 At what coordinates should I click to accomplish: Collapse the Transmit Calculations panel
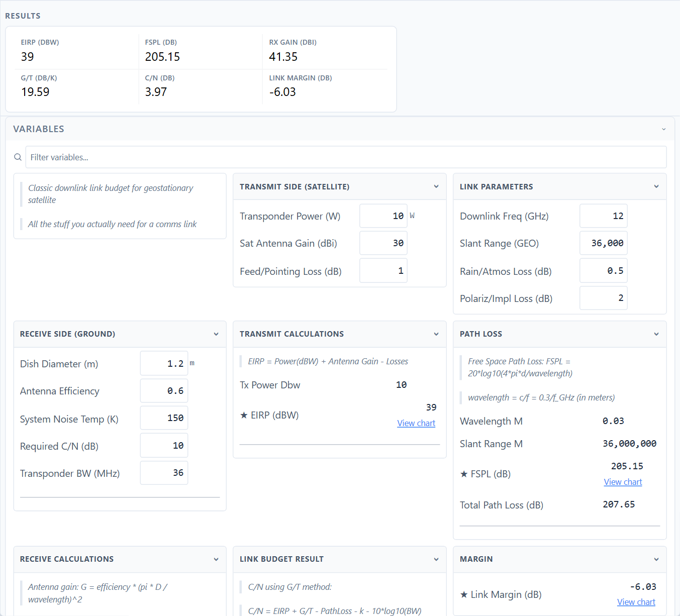click(x=436, y=334)
